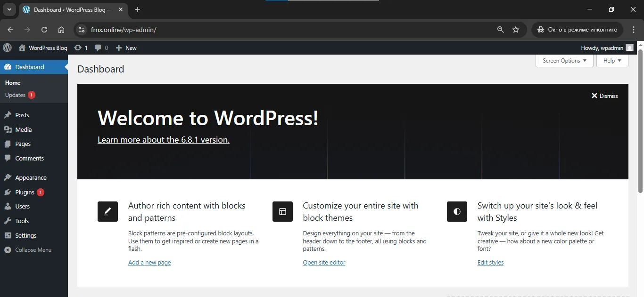Click the Edit styles link
This screenshot has height=297, width=644.
coord(490,263)
